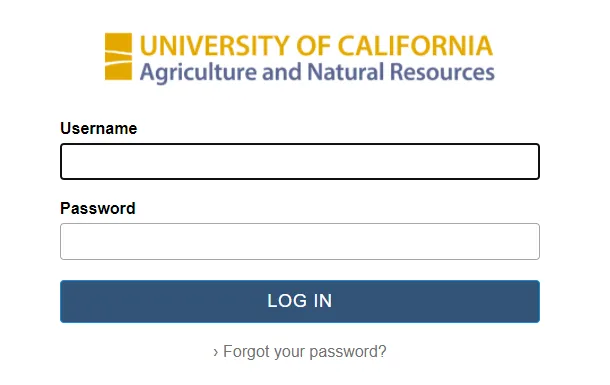Click the word Resources in the logo
Screen dimensions: 610x385
point(442,72)
